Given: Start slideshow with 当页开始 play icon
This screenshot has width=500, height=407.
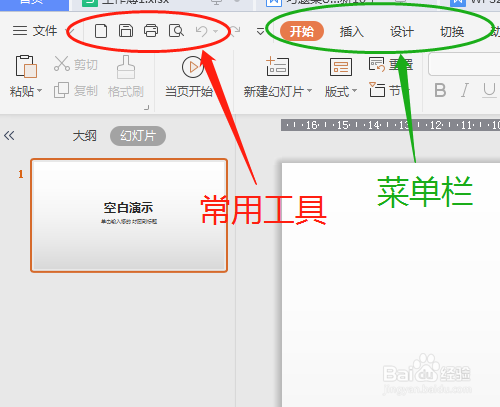Looking at the screenshot, I should pos(193,67).
